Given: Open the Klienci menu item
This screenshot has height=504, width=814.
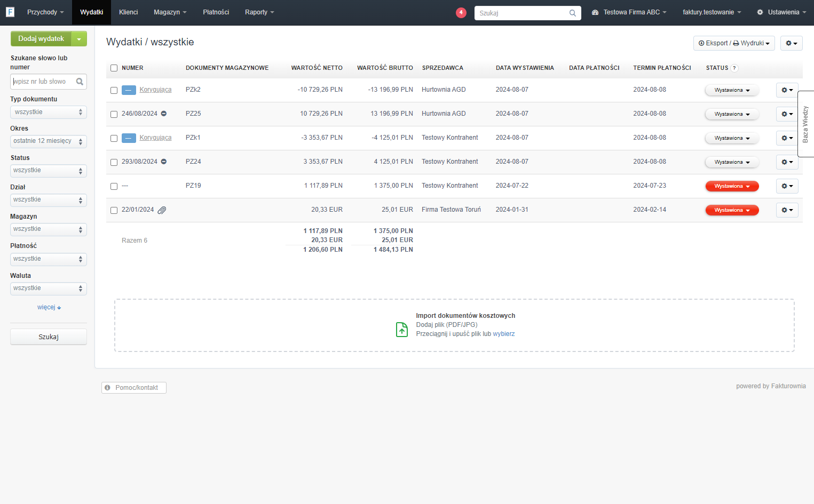Looking at the screenshot, I should point(128,12).
